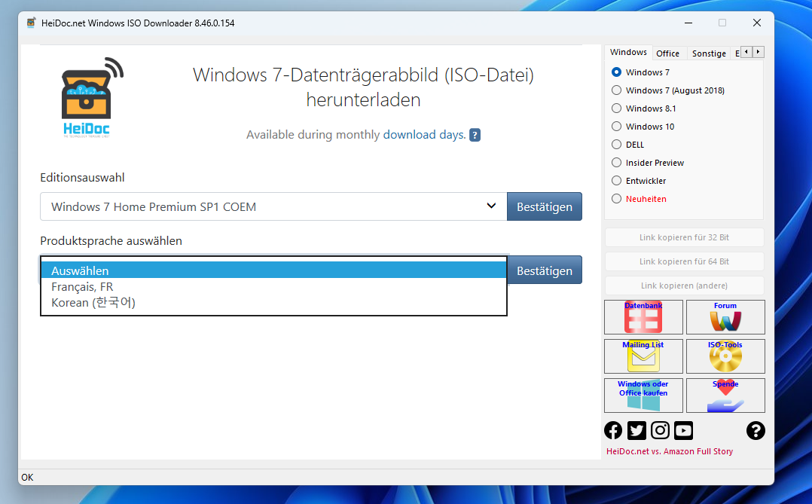Open the Twitter social icon

pyautogui.click(x=636, y=430)
